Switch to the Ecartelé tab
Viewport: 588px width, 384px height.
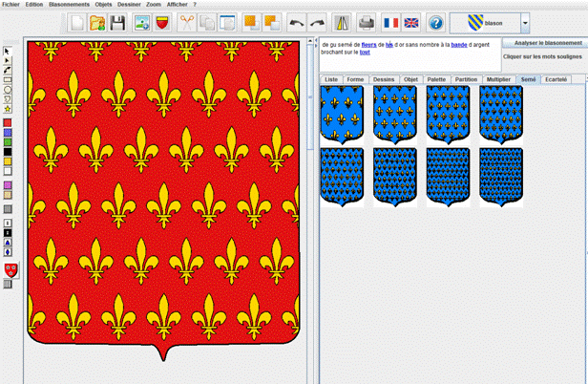[x=556, y=79]
